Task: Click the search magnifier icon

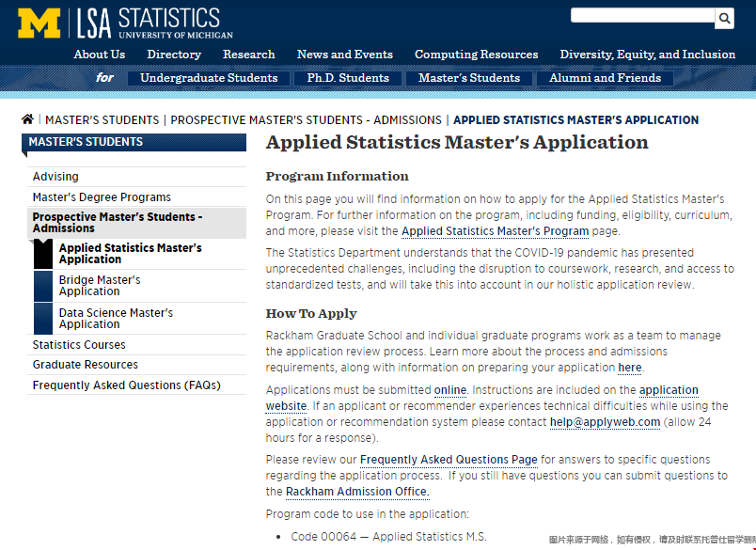Action: coord(724,18)
